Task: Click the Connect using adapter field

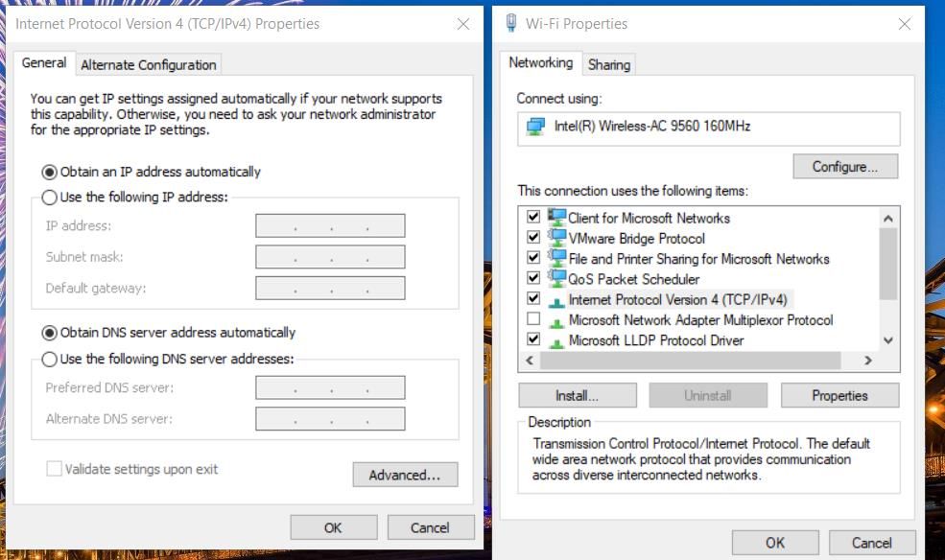Action: coord(709,128)
